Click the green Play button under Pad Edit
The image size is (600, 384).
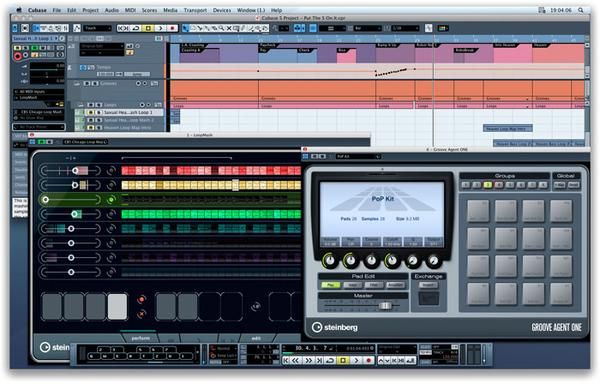tap(331, 285)
